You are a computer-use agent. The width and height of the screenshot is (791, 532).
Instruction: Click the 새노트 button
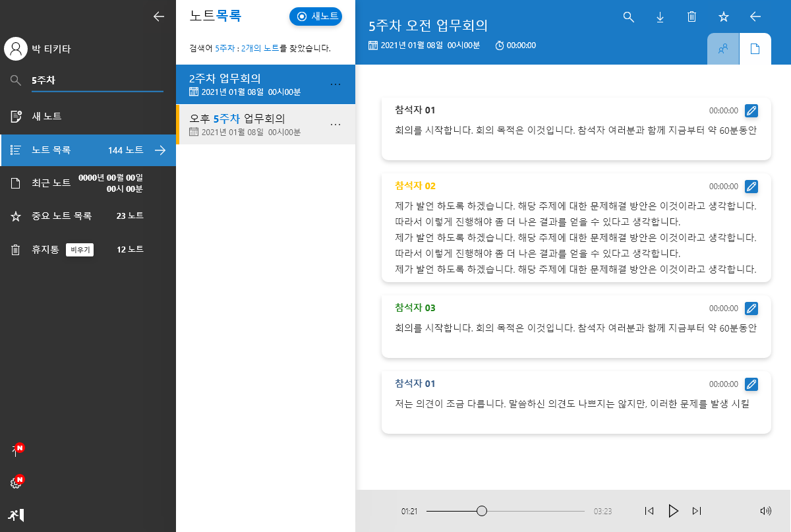(316, 16)
